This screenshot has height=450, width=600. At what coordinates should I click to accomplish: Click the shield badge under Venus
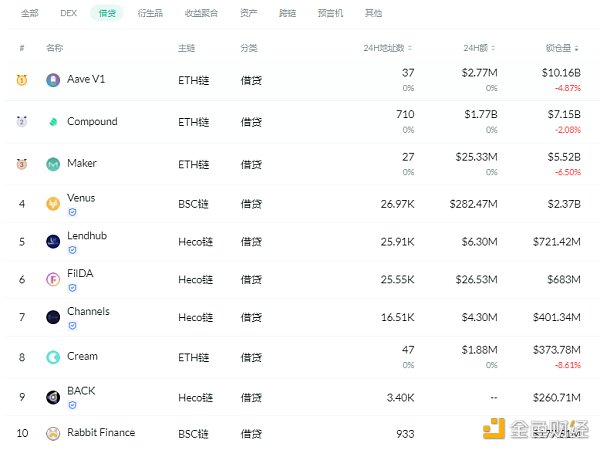72,212
